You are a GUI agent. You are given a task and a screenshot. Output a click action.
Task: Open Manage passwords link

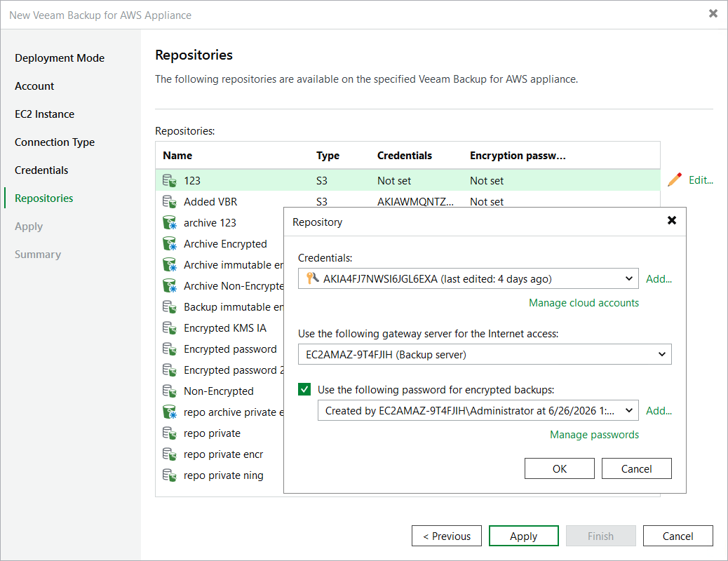coord(594,435)
